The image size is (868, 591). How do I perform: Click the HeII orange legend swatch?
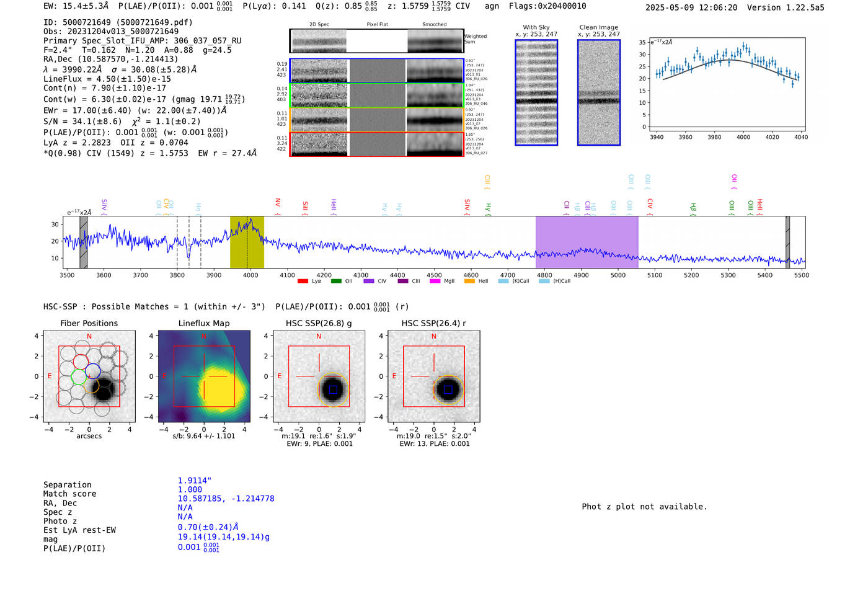tap(469, 281)
